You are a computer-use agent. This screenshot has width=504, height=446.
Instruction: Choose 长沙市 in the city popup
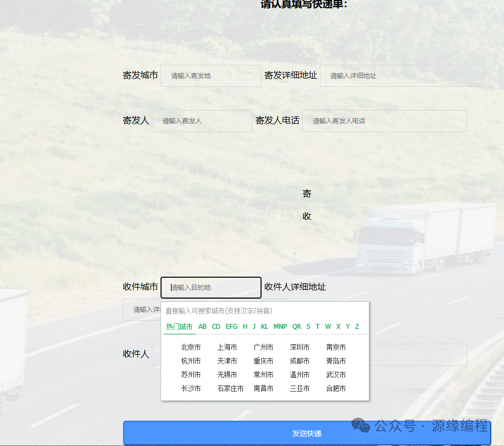click(x=191, y=388)
